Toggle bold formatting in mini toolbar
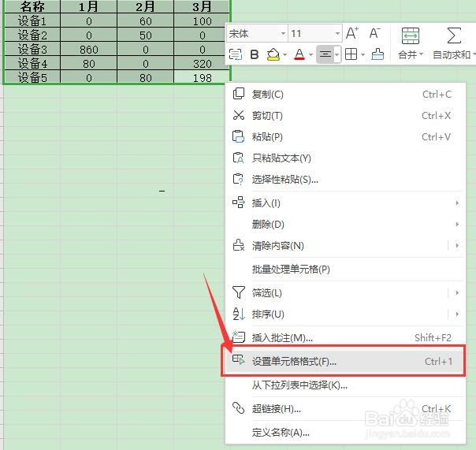Image resolution: width=476 pixels, height=450 pixels. coord(255,54)
